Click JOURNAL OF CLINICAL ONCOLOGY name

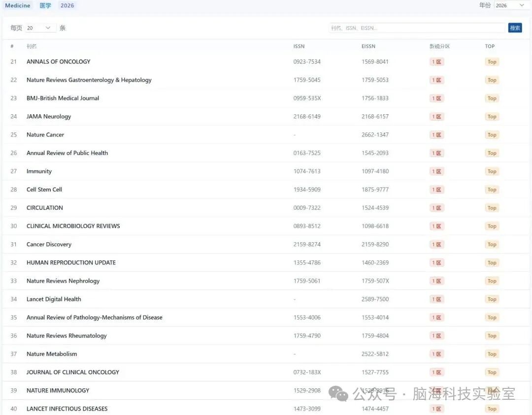[73, 372]
